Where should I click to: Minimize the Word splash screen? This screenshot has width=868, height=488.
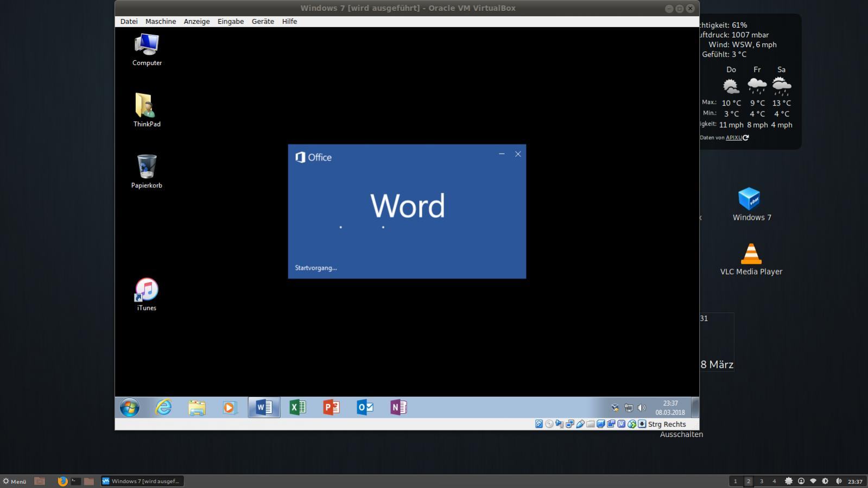(x=502, y=154)
